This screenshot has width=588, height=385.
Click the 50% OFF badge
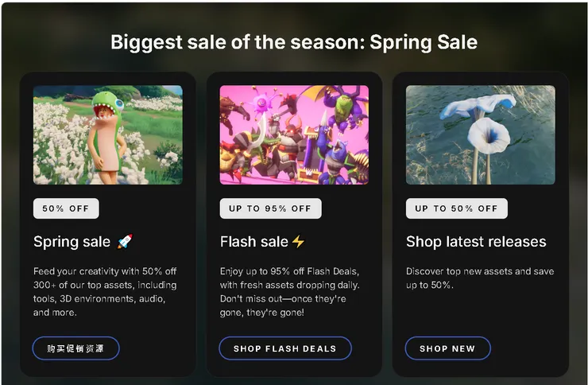pyautogui.click(x=66, y=208)
